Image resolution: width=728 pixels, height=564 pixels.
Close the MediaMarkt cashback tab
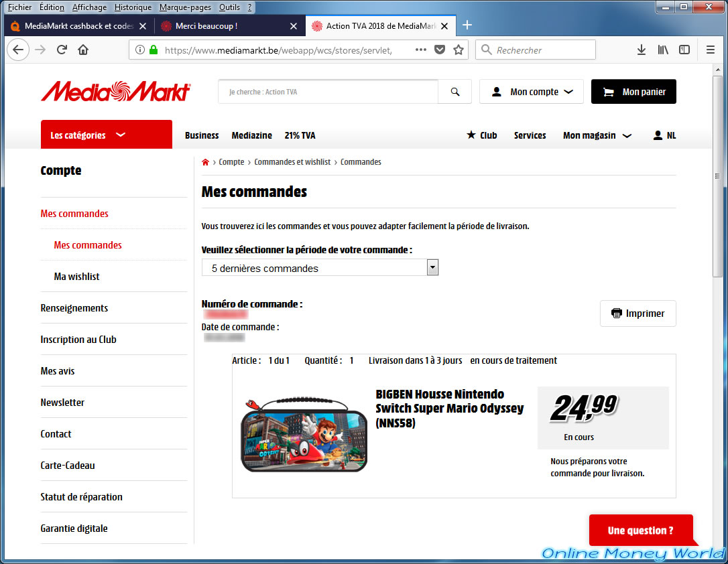[143, 26]
